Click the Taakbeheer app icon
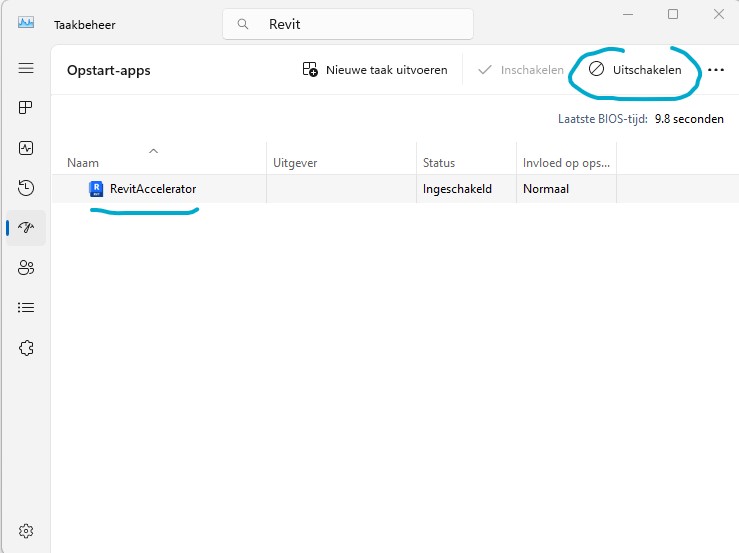 point(26,22)
